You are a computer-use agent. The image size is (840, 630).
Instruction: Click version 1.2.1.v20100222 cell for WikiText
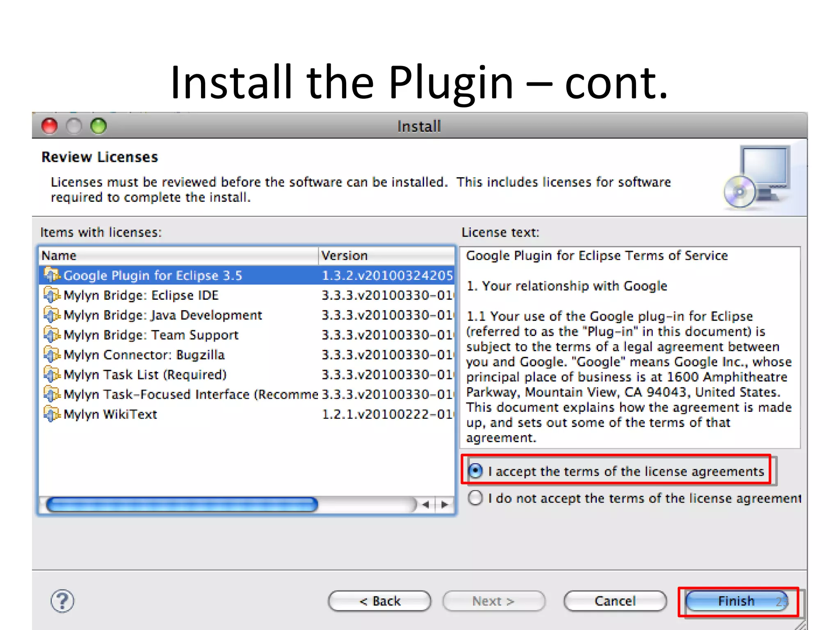(x=387, y=414)
